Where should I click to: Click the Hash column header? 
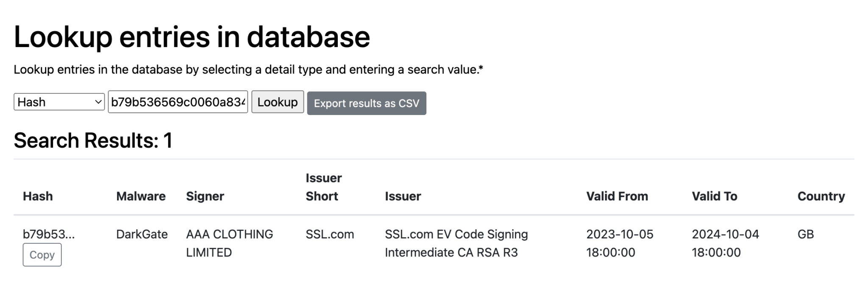pyautogui.click(x=38, y=196)
